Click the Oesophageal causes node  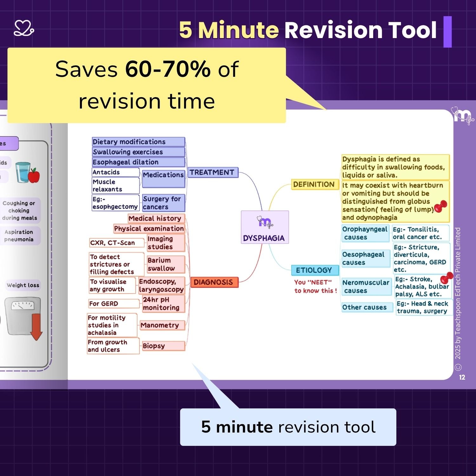pos(365,258)
